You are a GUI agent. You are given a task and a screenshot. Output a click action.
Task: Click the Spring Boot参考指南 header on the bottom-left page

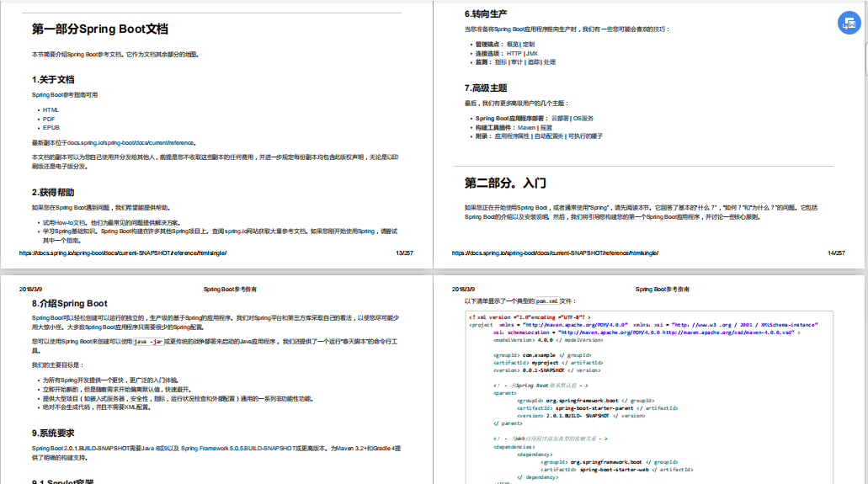(x=230, y=289)
